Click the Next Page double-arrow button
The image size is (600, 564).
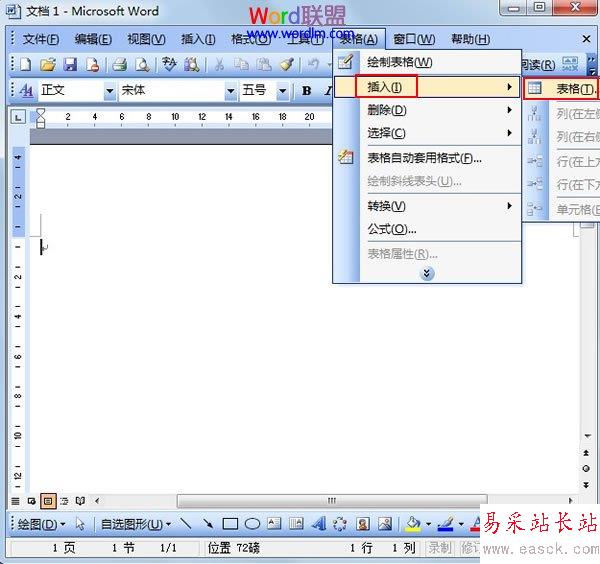point(586,485)
